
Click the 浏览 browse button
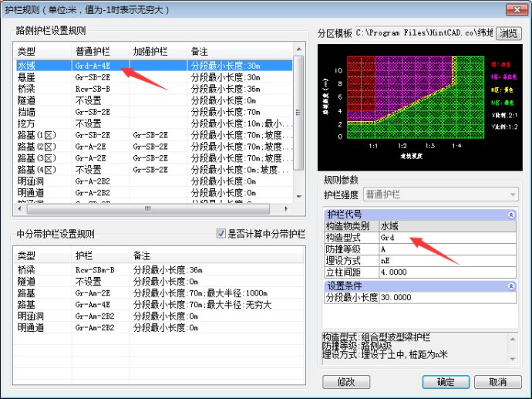pyautogui.click(x=508, y=33)
